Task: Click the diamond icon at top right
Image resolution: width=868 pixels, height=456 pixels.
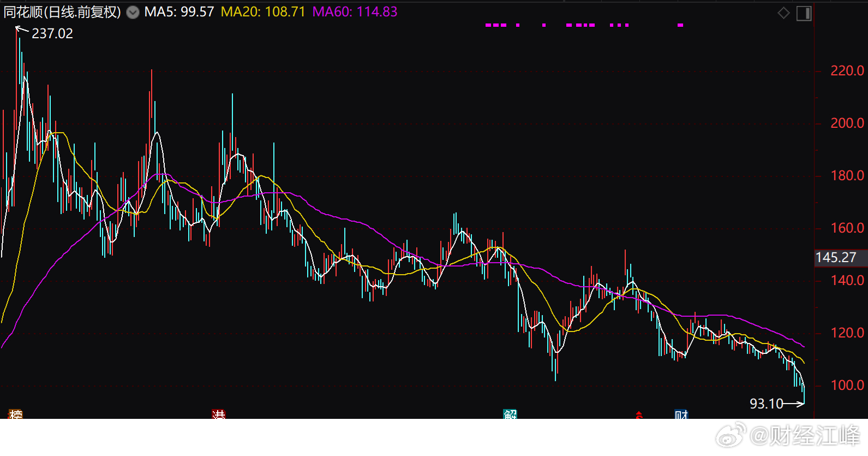Action: (x=783, y=13)
